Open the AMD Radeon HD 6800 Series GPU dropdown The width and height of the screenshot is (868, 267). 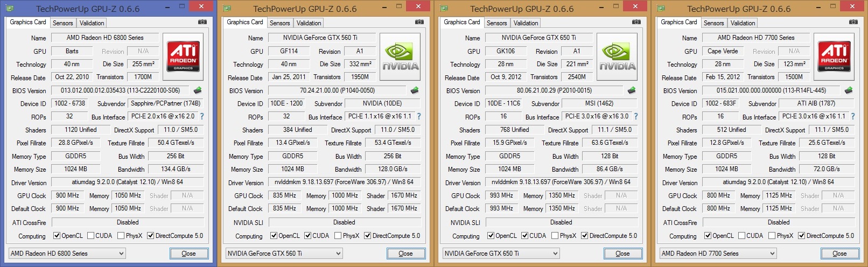pyautogui.click(x=67, y=253)
